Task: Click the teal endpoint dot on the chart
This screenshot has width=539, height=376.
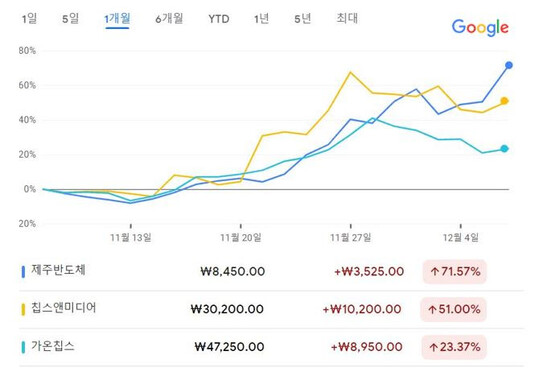Action: tap(504, 149)
